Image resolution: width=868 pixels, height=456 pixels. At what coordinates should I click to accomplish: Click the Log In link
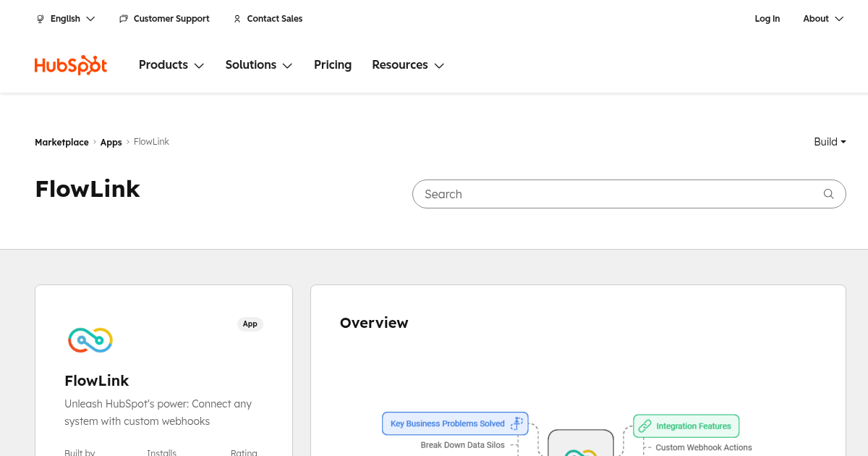767,19
